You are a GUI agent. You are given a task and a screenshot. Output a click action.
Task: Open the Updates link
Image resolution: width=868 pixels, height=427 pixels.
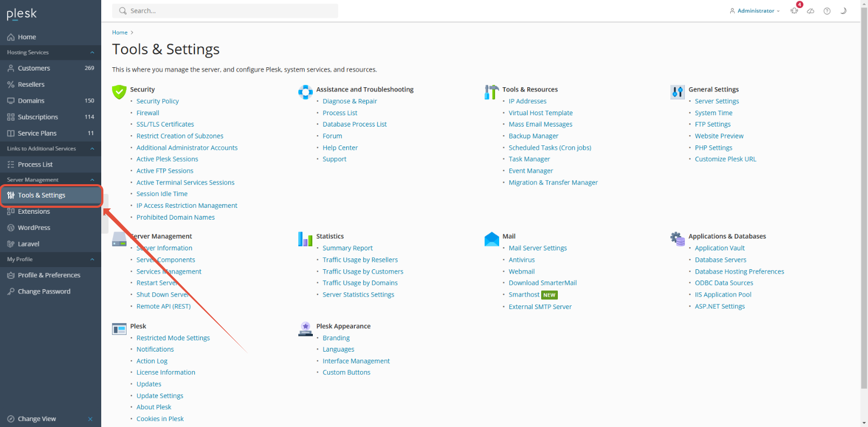click(x=149, y=384)
